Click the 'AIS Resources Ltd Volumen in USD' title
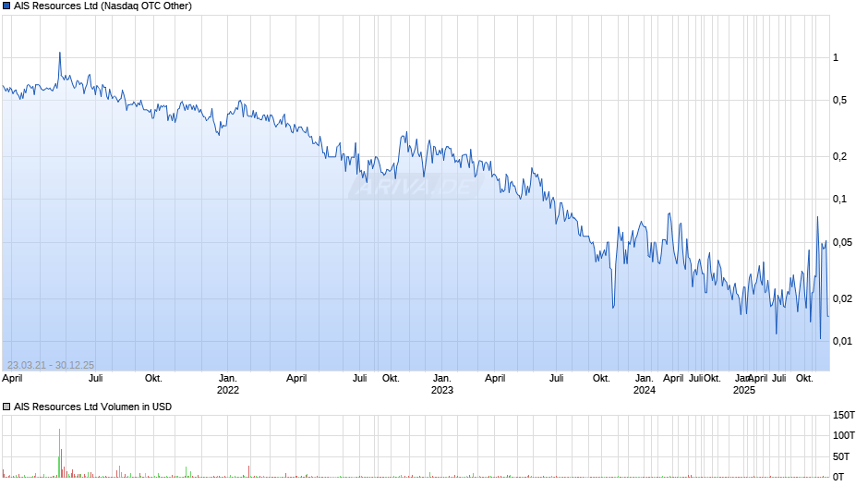This screenshot has width=868, height=486. 92,407
